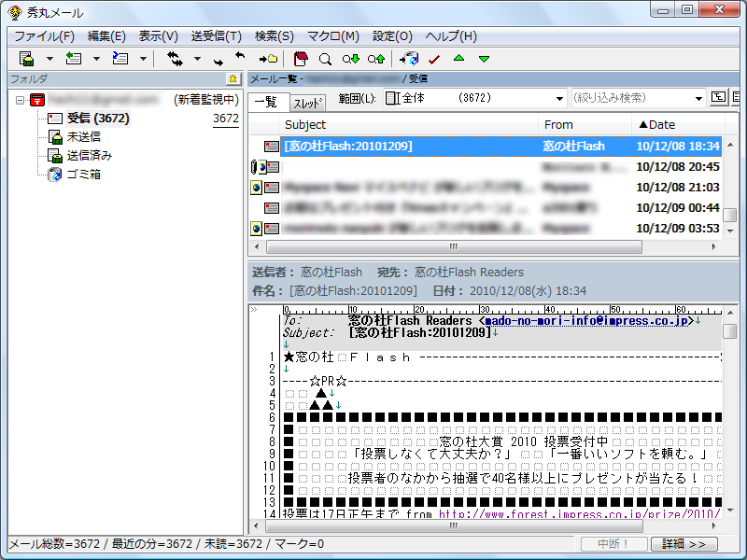The height and width of the screenshot is (560, 747).
Task: Click the star icon in folder pane header
Action: pyautogui.click(x=233, y=79)
